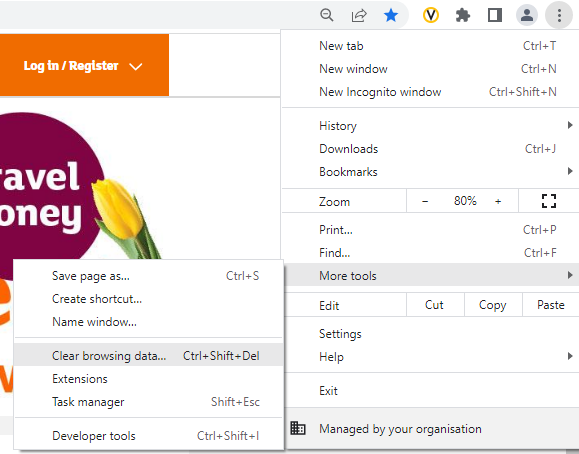579x454 pixels.
Task: Enter full screen via the zoom row icon
Action: click(549, 201)
